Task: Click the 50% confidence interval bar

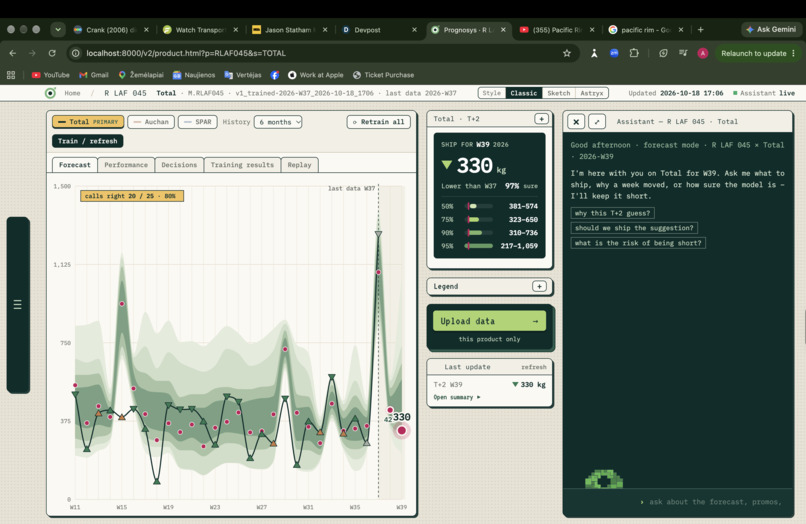Action: (479, 206)
